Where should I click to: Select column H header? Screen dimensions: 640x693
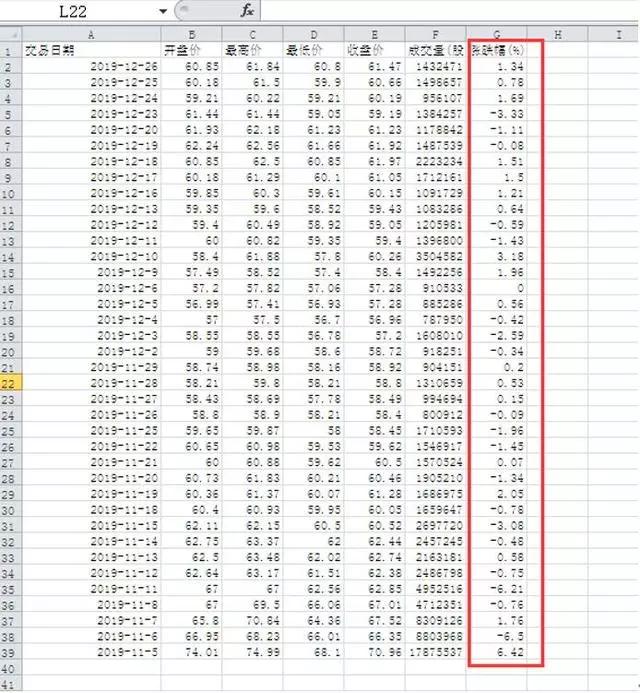click(x=557, y=34)
